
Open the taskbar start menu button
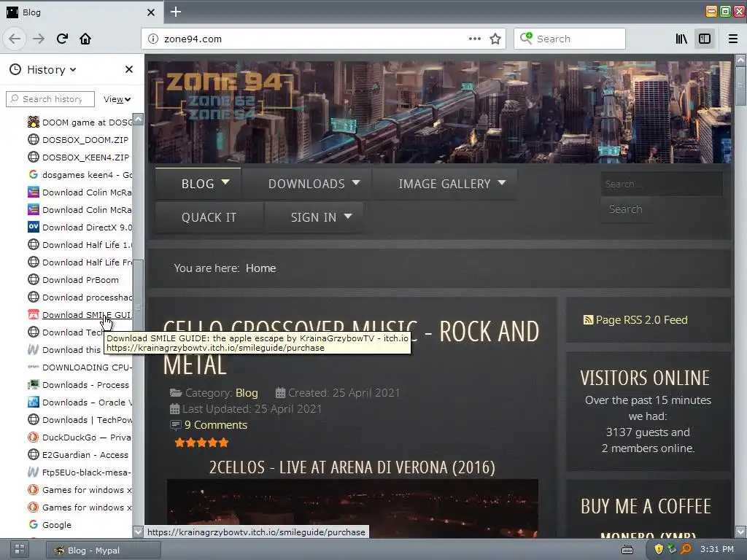pos(20,550)
